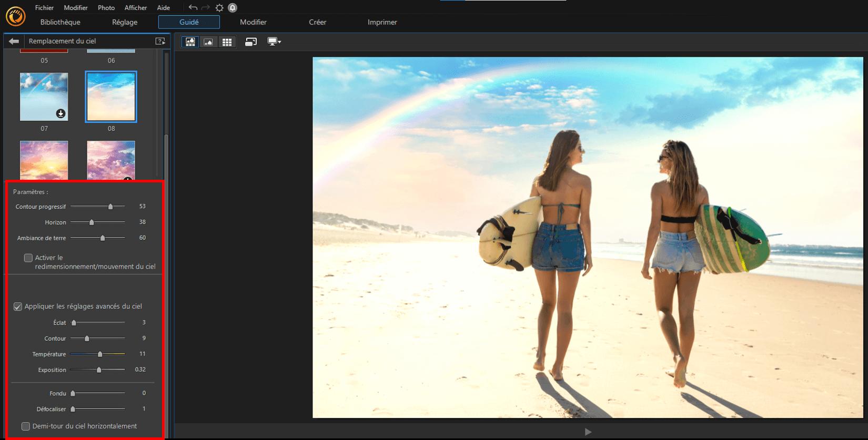Image resolution: width=868 pixels, height=440 pixels.
Task: Open the help tutorial icon in the sky panel header
Action: click(x=160, y=41)
